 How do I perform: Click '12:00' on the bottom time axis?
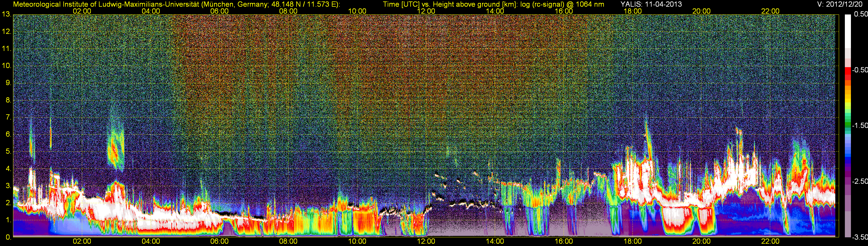426,241
